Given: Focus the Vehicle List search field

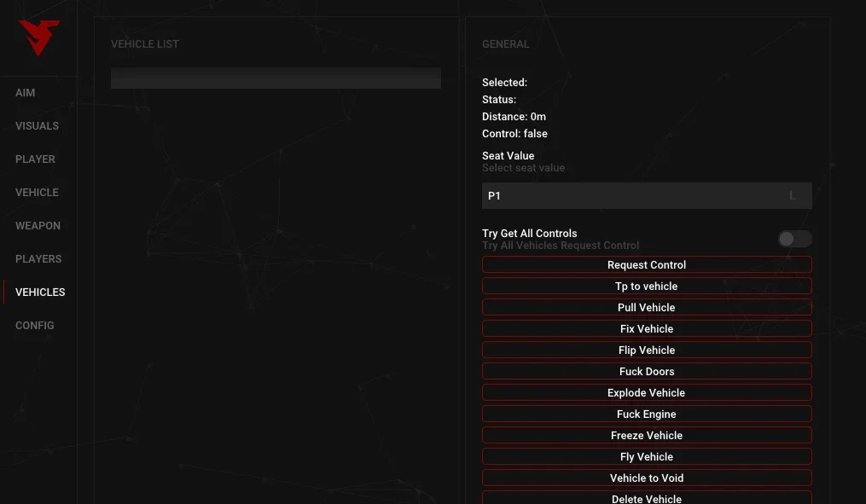Looking at the screenshot, I should coord(276,78).
